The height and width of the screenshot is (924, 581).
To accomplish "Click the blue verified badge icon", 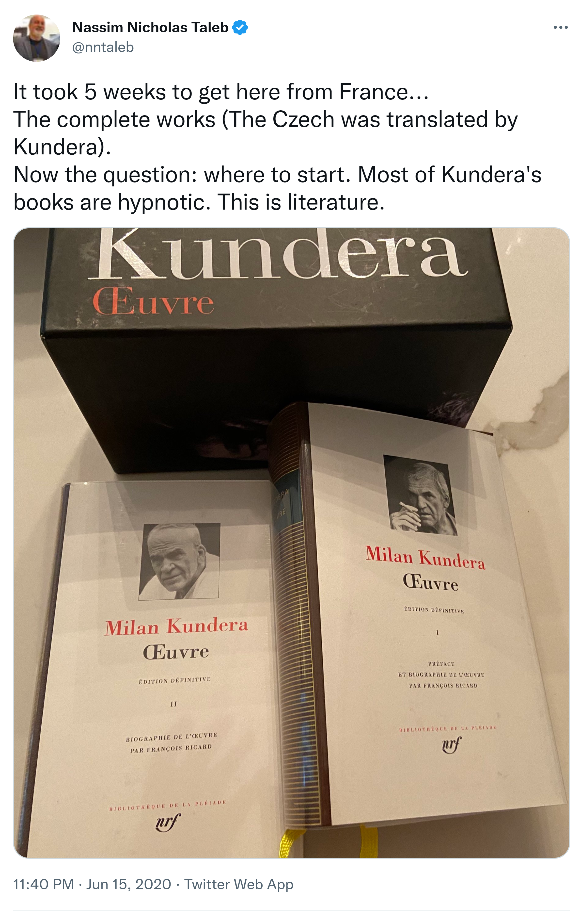I will [240, 27].
